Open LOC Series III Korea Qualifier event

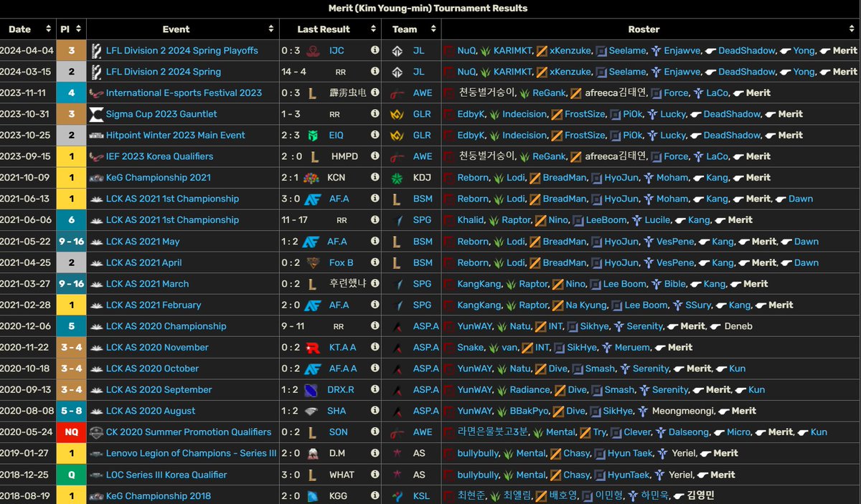tap(166, 475)
